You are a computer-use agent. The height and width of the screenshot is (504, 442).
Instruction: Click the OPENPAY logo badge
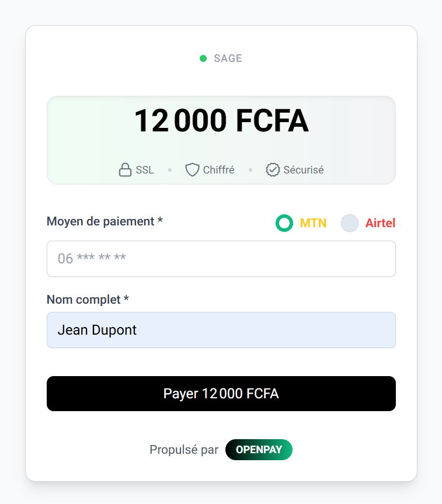259,450
